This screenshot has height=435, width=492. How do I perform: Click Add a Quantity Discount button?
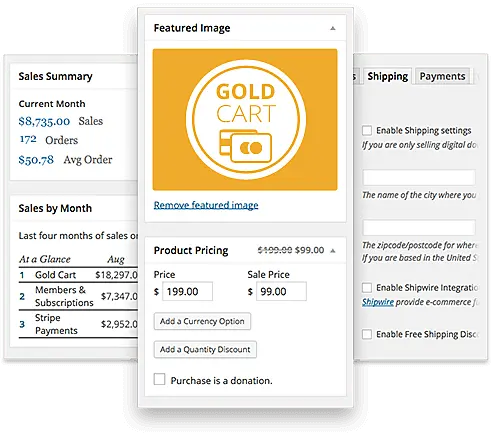tap(205, 349)
